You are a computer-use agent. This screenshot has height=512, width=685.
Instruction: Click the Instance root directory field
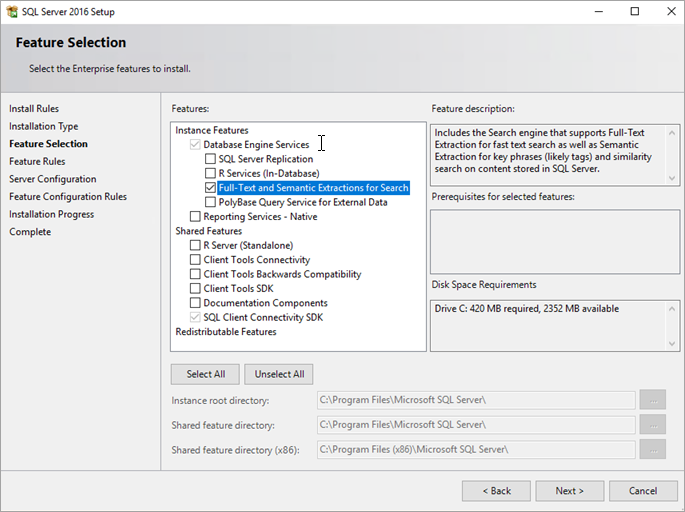click(x=476, y=400)
